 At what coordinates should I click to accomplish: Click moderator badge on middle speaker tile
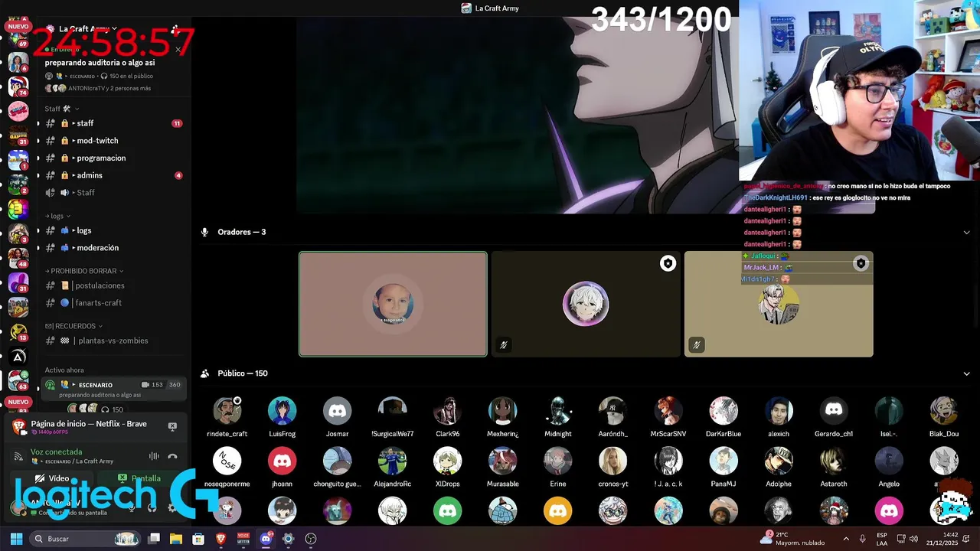click(x=668, y=263)
